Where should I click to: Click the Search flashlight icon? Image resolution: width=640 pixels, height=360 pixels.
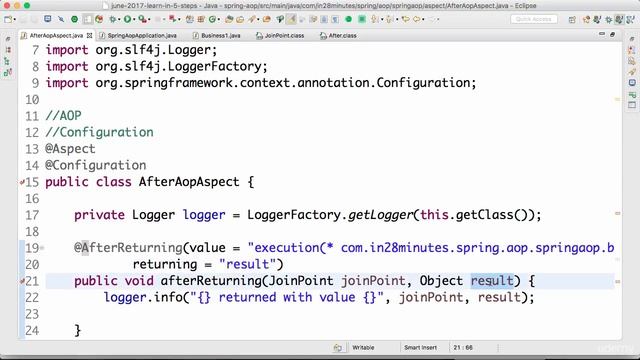point(252,19)
